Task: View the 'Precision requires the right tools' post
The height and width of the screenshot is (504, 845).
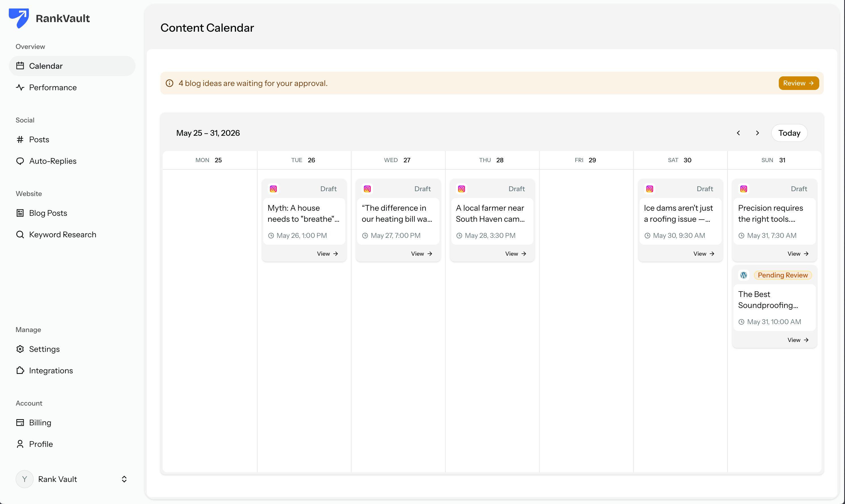Action: click(798, 254)
